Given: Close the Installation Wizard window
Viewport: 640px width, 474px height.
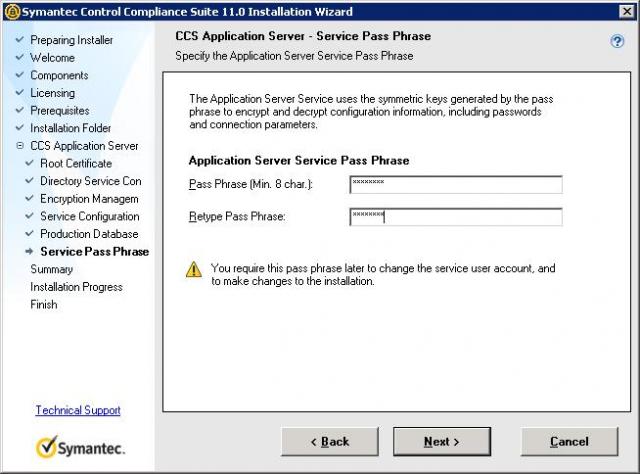Looking at the screenshot, I should 627,11.
